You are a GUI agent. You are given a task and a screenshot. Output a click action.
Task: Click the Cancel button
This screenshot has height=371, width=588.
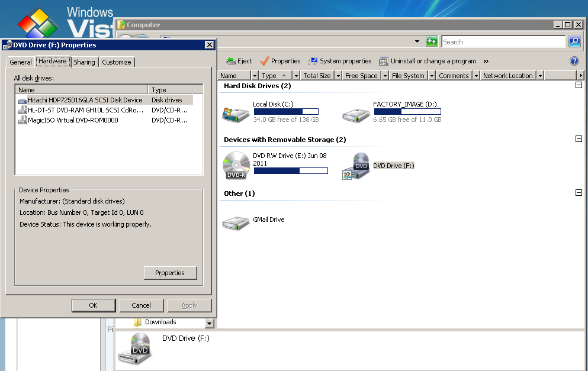tap(142, 305)
